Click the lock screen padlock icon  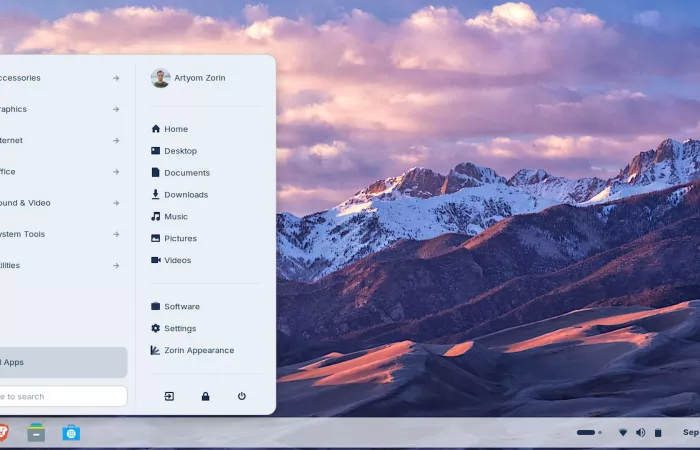pyautogui.click(x=205, y=396)
